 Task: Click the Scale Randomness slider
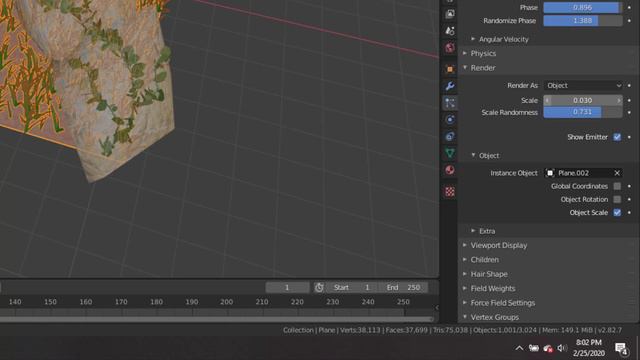click(583, 112)
